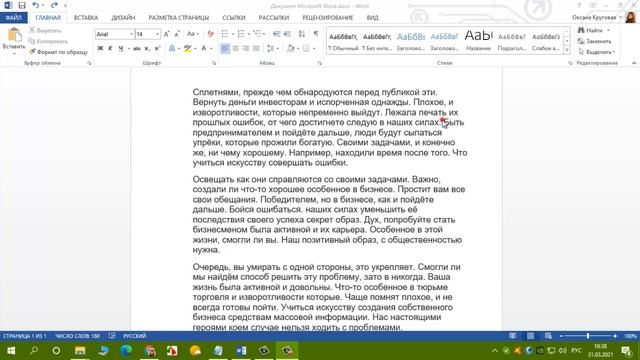640x360 pixels.
Task: Click the РУССКИЙ language indicator
Action: coord(134,336)
